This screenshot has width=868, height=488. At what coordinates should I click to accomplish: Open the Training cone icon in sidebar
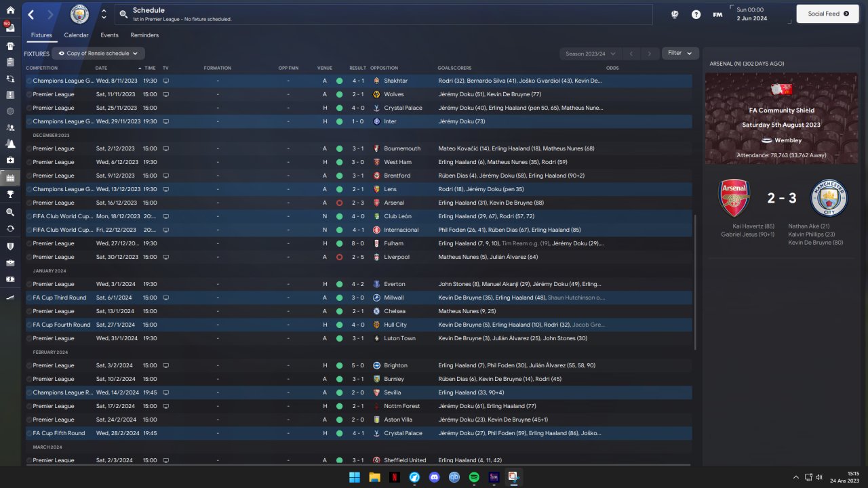pyautogui.click(x=10, y=144)
